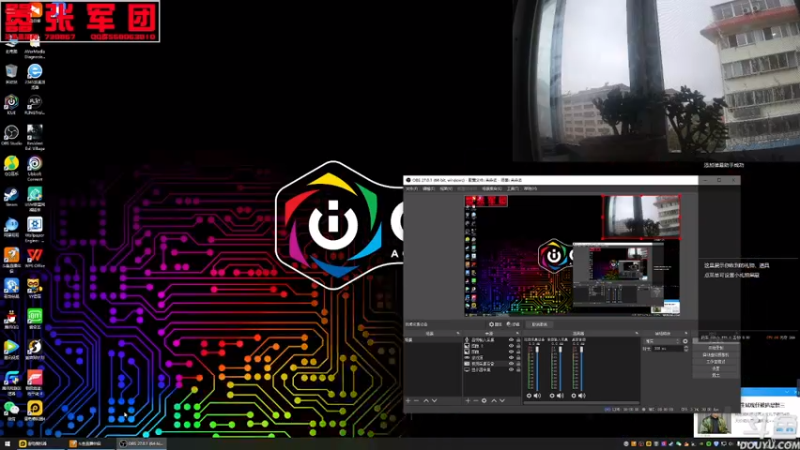Image resolution: width=800 pixels, height=450 pixels.
Task: Hide the 显示器采集 source via eye icon
Action: tap(511, 369)
